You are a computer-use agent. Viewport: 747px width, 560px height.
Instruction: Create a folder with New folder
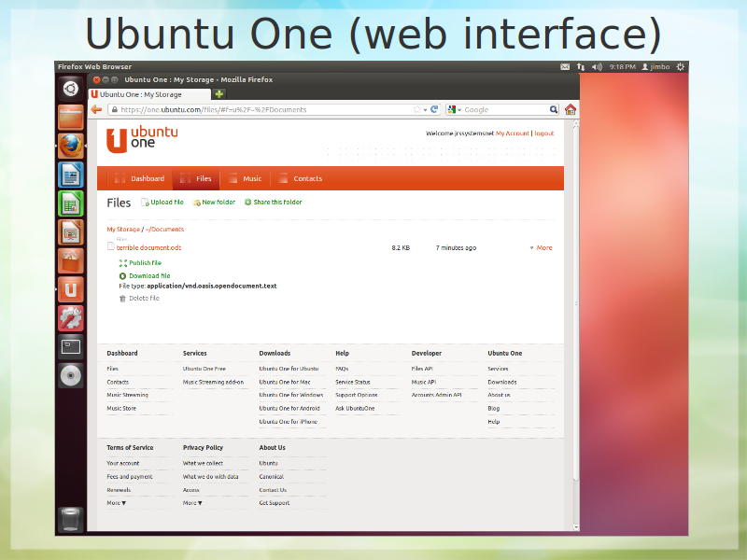pyautogui.click(x=214, y=203)
